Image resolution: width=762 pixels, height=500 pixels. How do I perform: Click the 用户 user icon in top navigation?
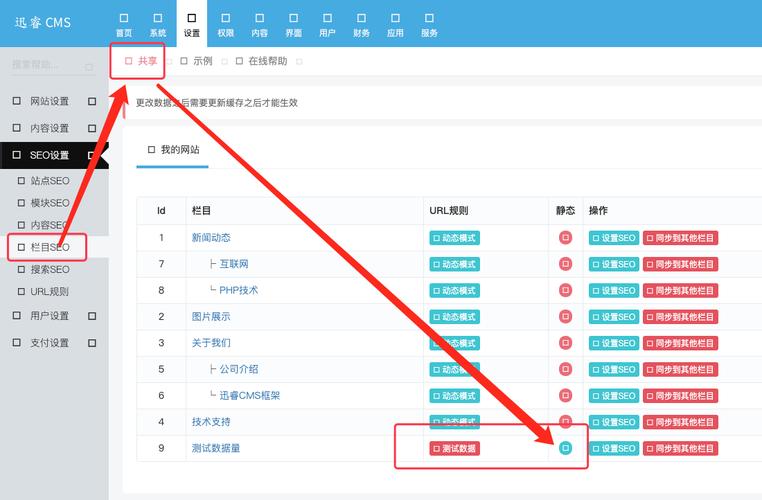click(x=327, y=24)
